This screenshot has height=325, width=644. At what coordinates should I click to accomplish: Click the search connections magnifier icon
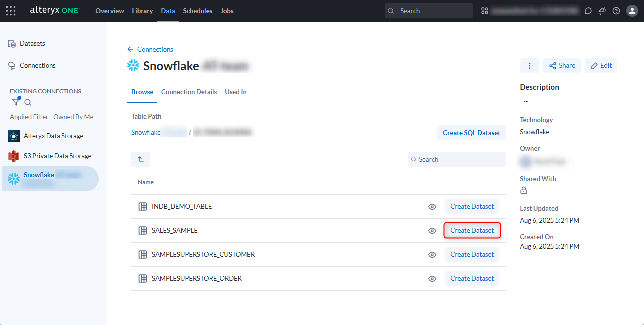click(28, 102)
